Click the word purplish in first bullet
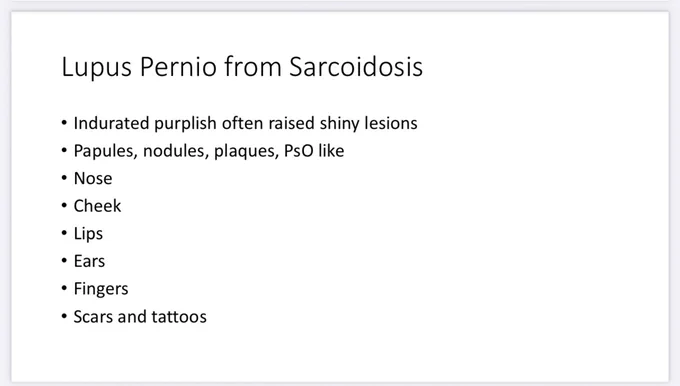Viewport: 680px width, 386px height. (186, 124)
